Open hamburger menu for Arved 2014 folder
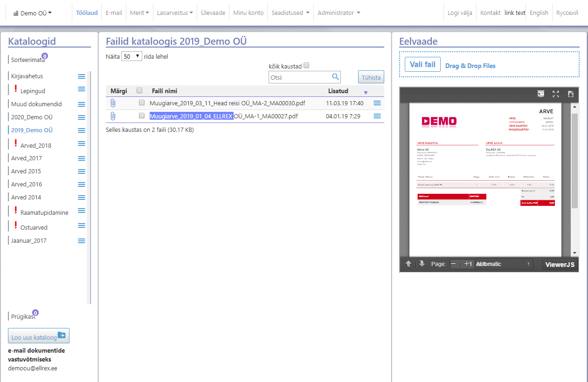 point(82,198)
